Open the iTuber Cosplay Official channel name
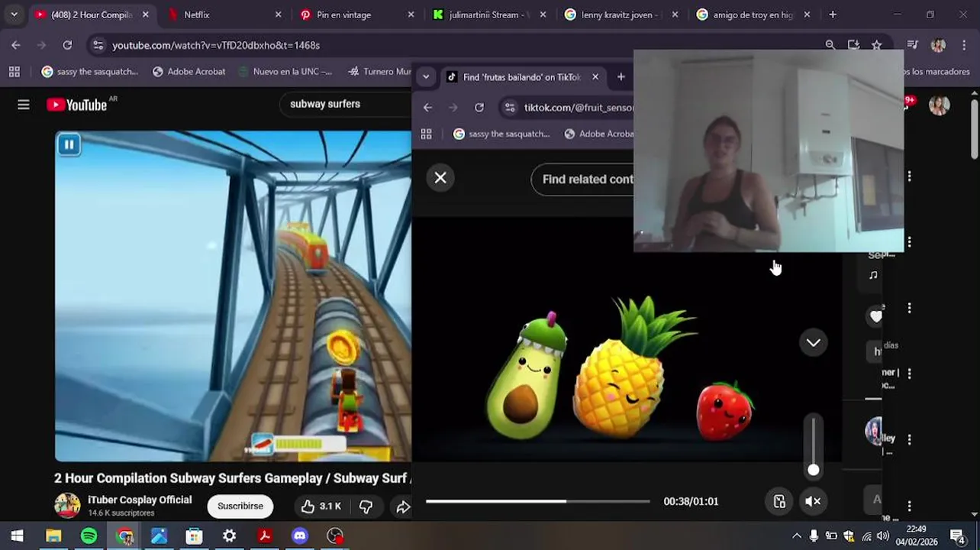This screenshot has height=550, width=980. pos(140,500)
